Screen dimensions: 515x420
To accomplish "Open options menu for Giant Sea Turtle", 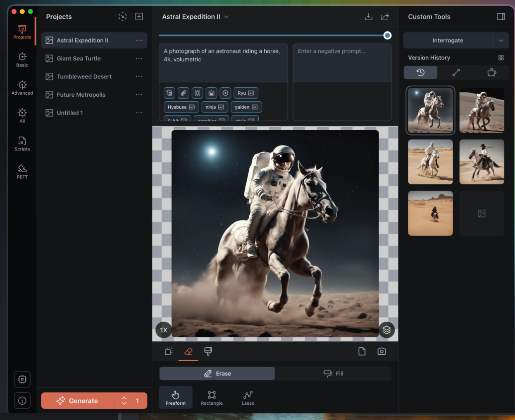I will pos(139,59).
